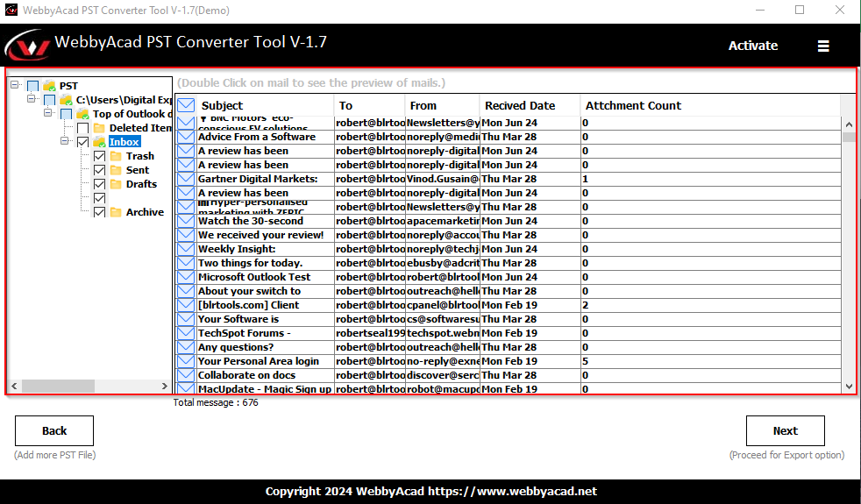Click folder tree scroll left arrow
The image size is (861, 504).
click(x=14, y=387)
